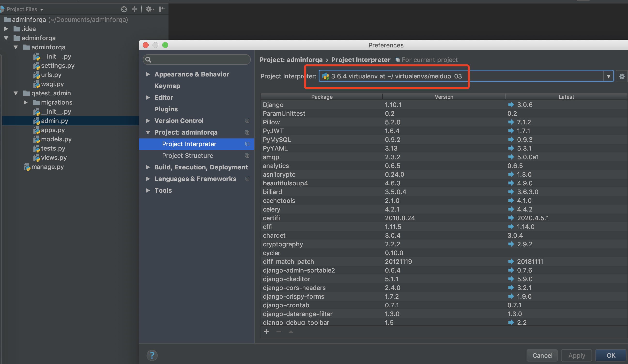Viewport: 628px width, 364px height.
Task: Click the locate/scroll-from-source target icon
Action: (x=124, y=9)
